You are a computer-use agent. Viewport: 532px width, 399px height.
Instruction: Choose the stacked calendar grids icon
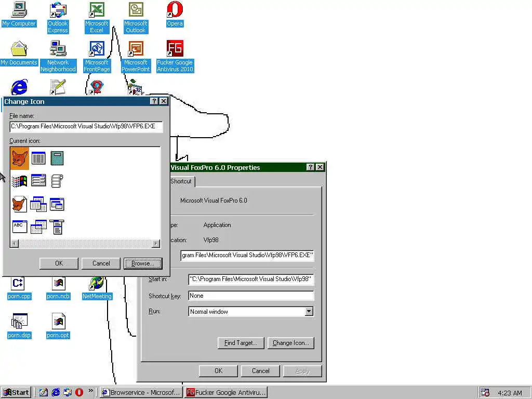tap(38, 227)
